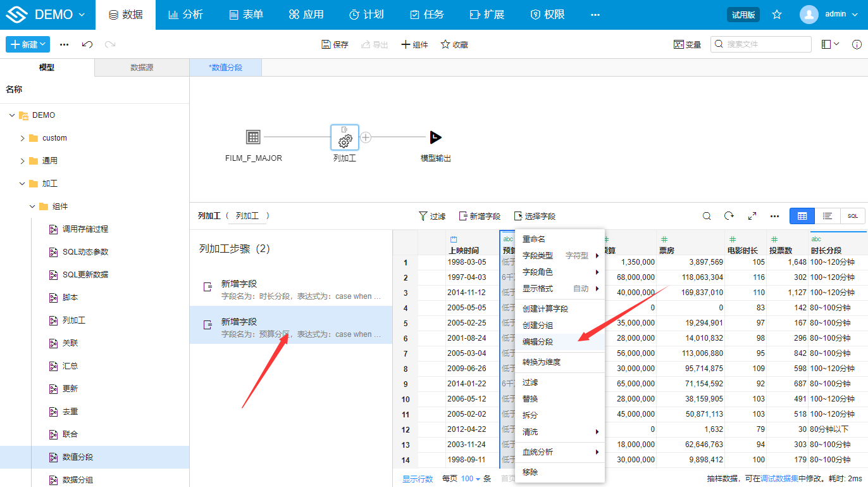Open the 扩展 top tab
The image size is (868, 487).
point(487,15)
